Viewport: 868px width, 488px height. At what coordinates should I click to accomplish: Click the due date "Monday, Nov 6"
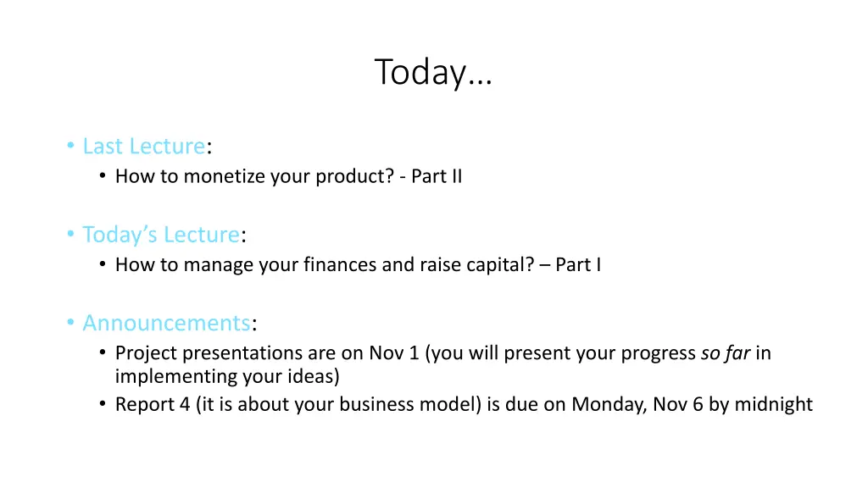(x=637, y=404)
